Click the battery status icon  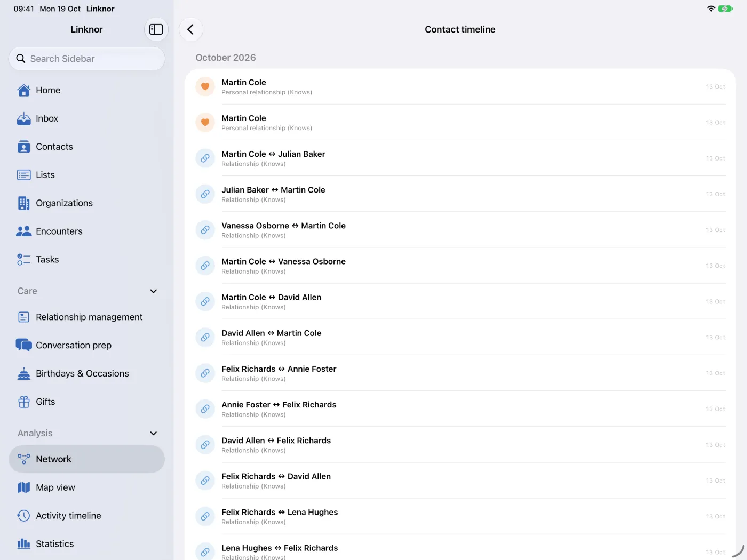tap(725, 9)
